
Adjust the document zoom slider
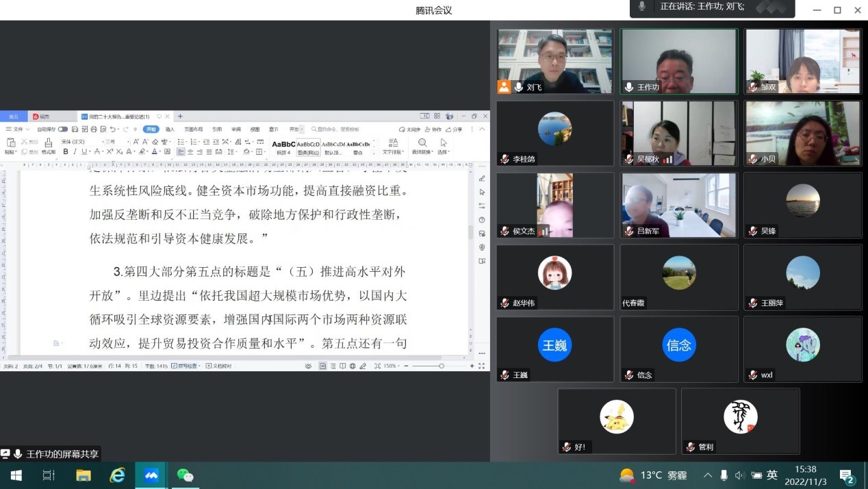[441, 366]
